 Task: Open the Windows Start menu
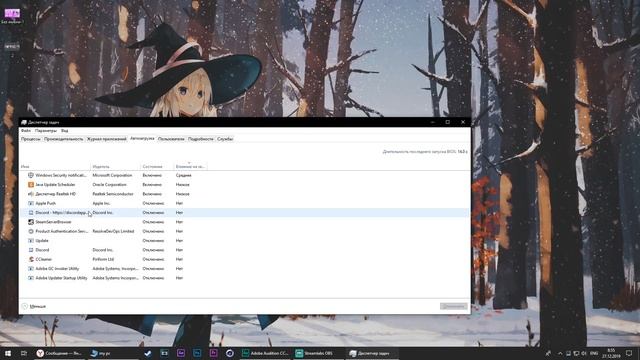(x=8, y=353)
